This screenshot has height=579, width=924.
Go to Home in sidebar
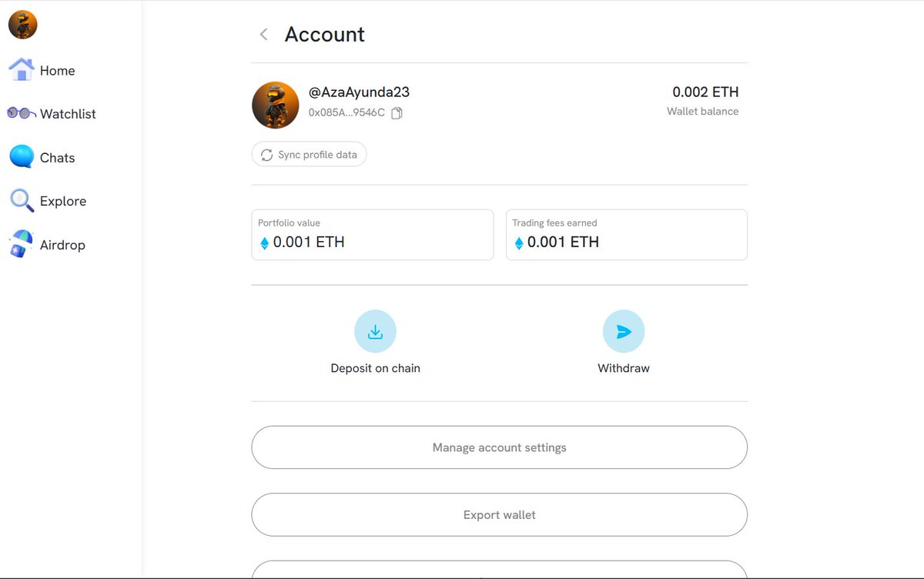(57, 71)
